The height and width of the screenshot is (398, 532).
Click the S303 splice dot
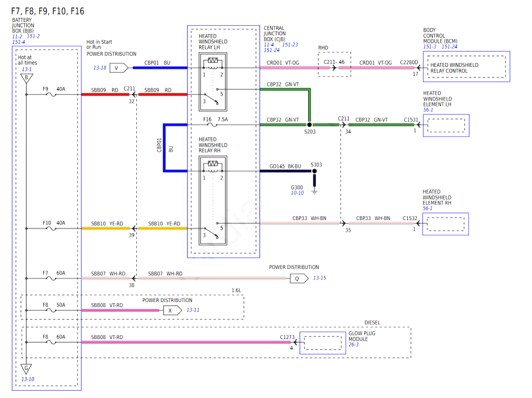314,171
